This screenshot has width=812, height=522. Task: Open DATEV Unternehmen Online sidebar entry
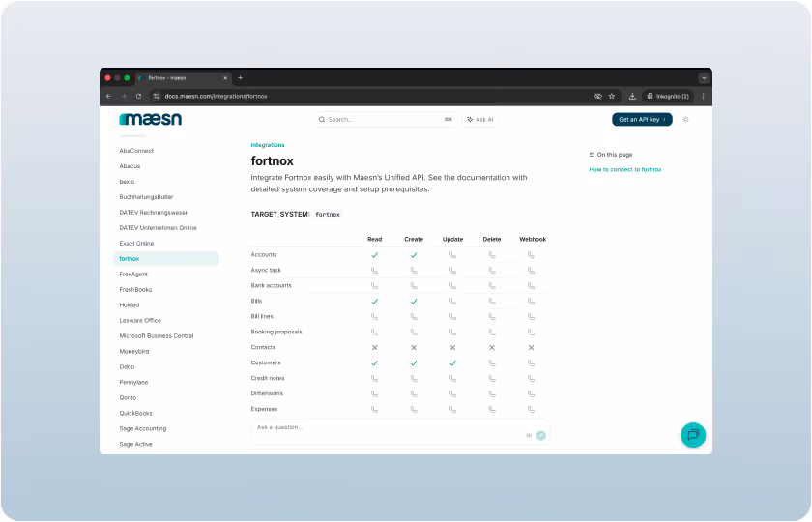click(x=158, y=228)
